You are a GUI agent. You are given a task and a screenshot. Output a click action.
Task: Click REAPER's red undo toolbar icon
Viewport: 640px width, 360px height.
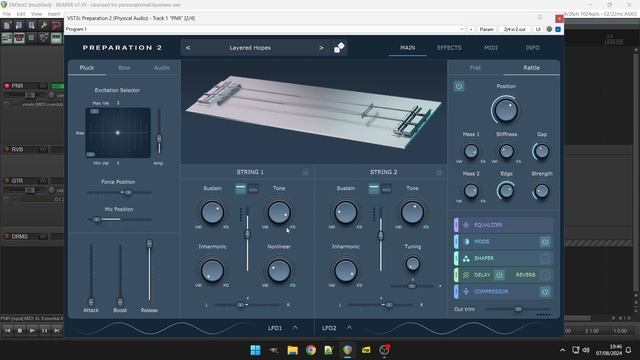click(56, 26)
